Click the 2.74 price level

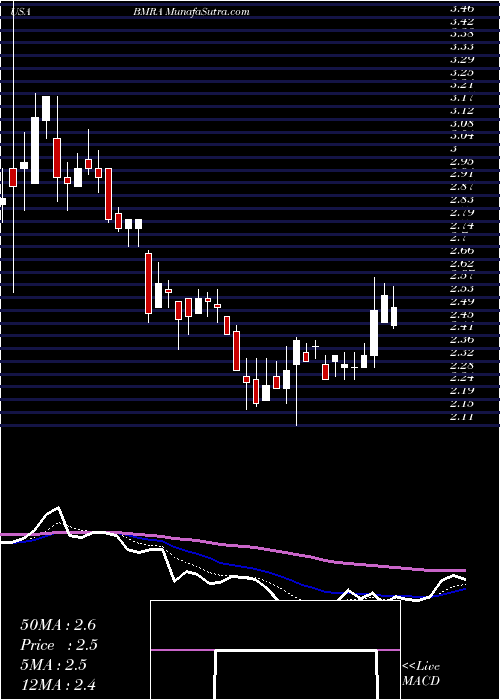pyautogui.click(x=461, y=225)
